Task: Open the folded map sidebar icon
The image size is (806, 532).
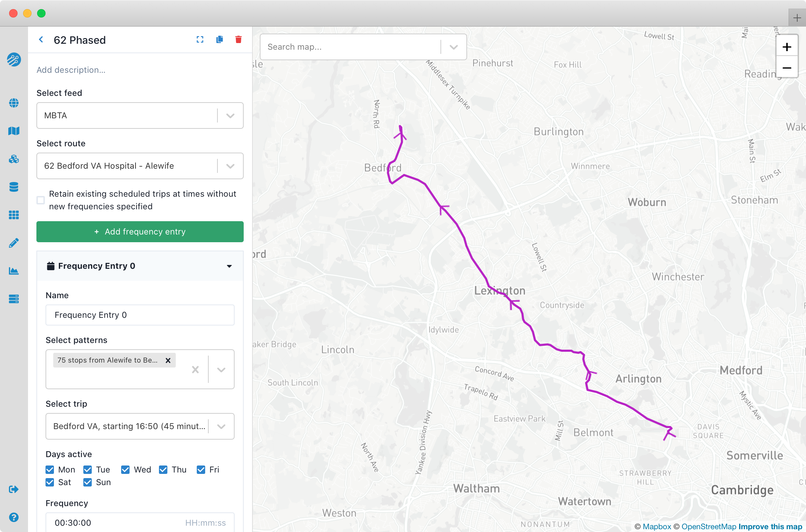Action: [x=14, y=131]
